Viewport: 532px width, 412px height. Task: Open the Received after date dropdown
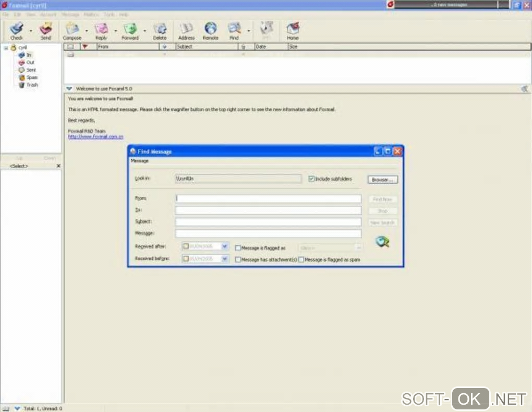pos(225,246)
